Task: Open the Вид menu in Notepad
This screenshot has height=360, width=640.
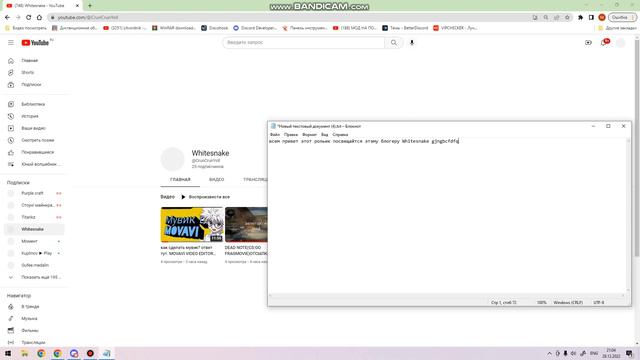Action: (324, 134)
